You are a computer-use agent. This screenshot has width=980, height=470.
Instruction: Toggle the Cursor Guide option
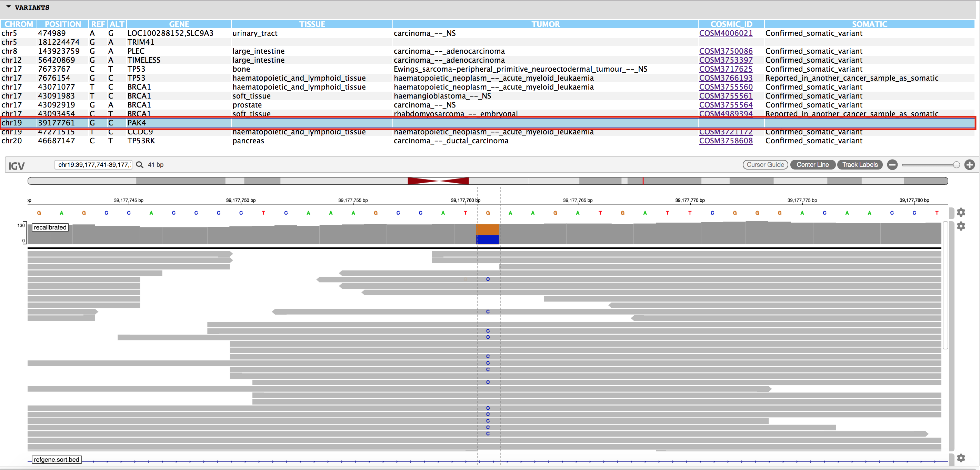coord(765,165)
